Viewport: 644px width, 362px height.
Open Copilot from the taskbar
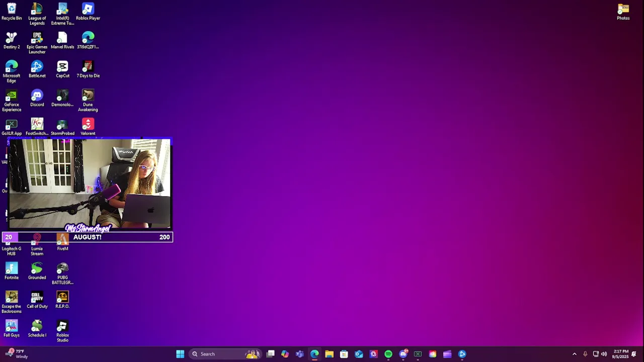285,354
